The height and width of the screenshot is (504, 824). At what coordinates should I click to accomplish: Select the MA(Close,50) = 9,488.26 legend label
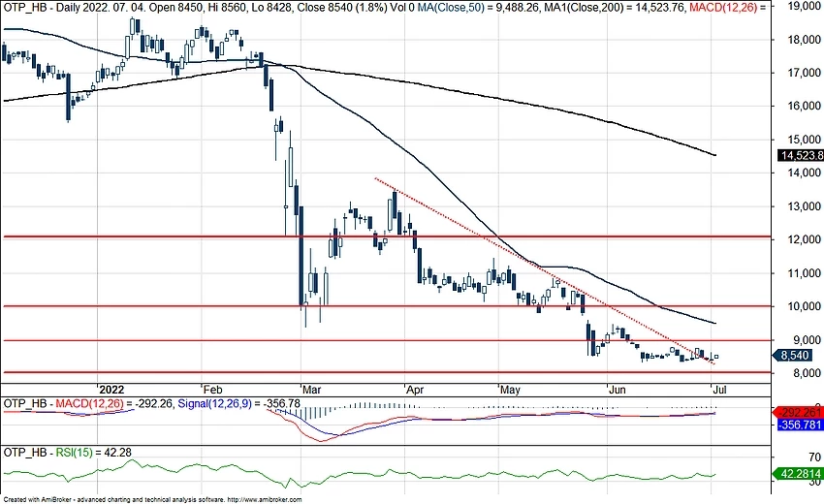pos(479,8)
